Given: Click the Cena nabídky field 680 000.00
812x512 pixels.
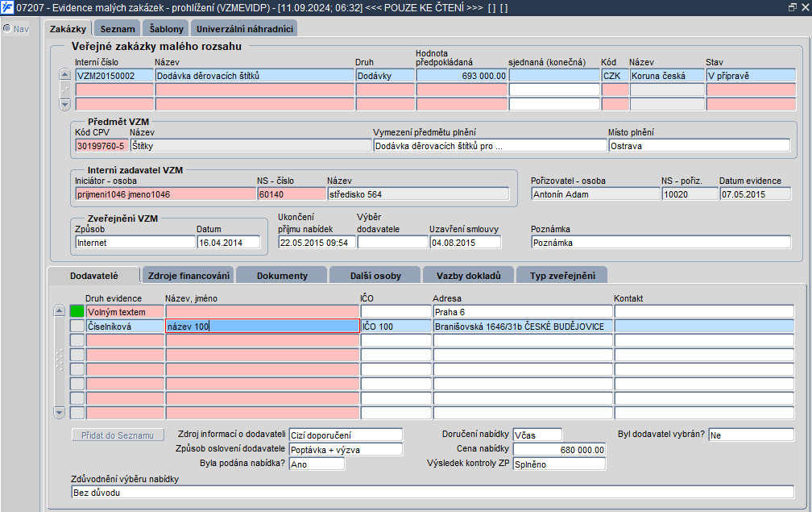Looking at the screenshot, I should click(x=559, y=449).
